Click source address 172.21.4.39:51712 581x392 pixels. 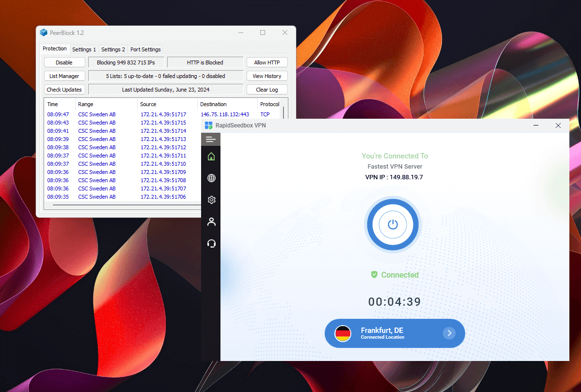[x=163, y=147]
